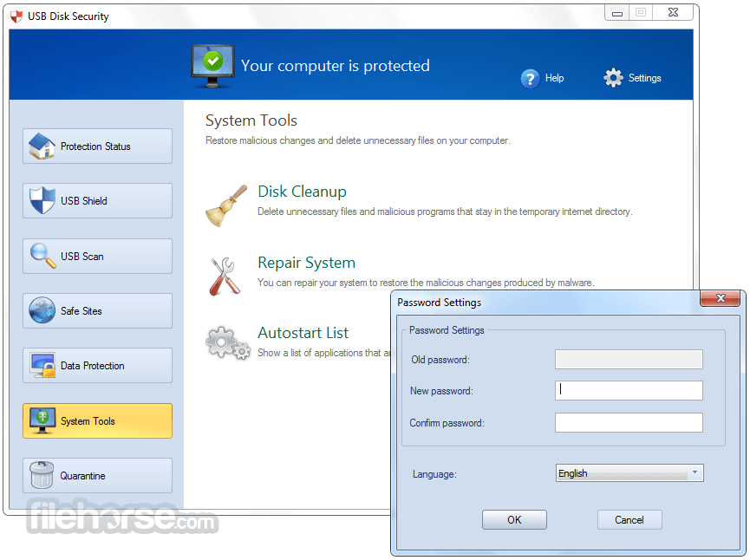Click the blue question mark Help icon
750x560 pixels.
pos(530,78)
